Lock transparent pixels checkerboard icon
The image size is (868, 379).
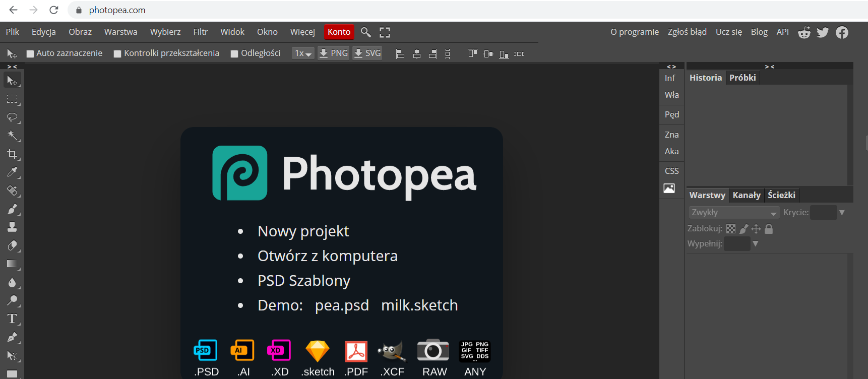click(x=731, y=229)
